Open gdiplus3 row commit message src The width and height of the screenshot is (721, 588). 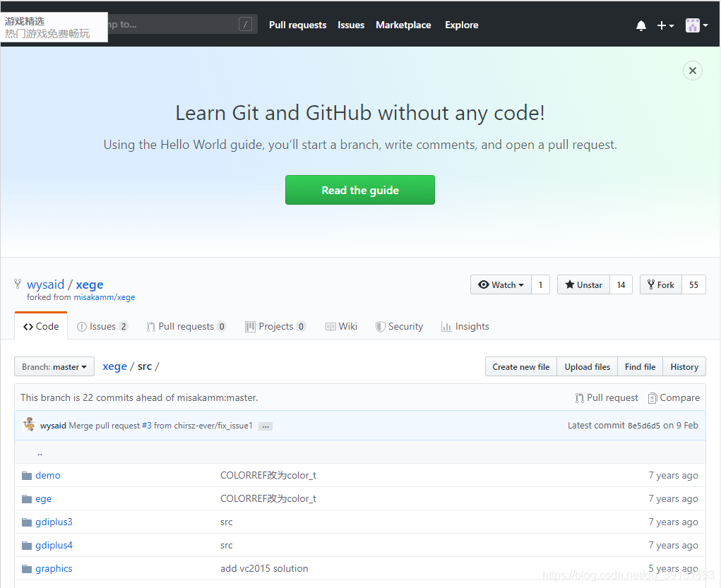(226, 522)
